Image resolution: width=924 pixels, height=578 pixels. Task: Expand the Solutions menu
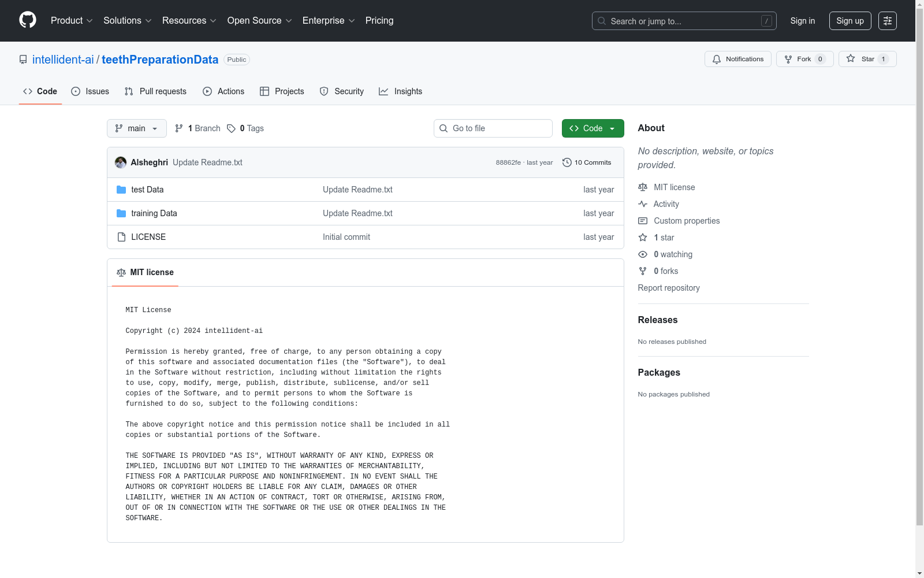click(128, 21)
